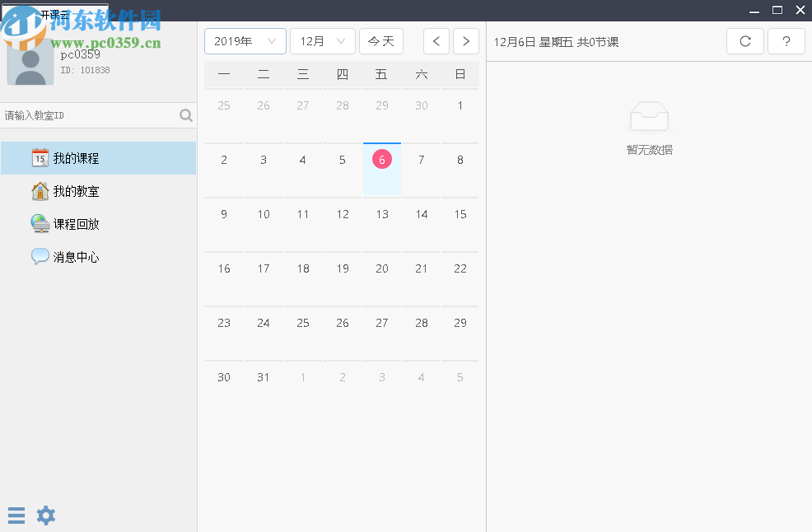Close the application window
The width and height of the screenshot is (812, 532).
800,11
